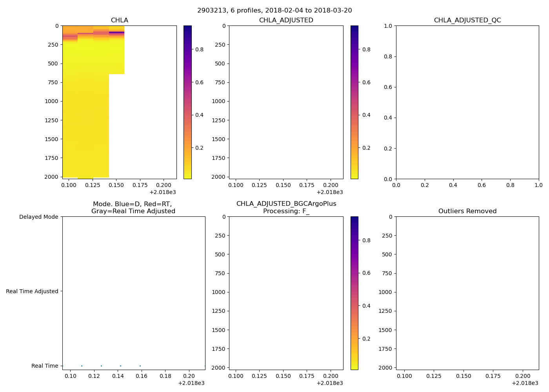Select the CHLA_ADJUSTED_BGCArgoPlus Processing title
Screen dimensions: 549x392
pos(286,208)
